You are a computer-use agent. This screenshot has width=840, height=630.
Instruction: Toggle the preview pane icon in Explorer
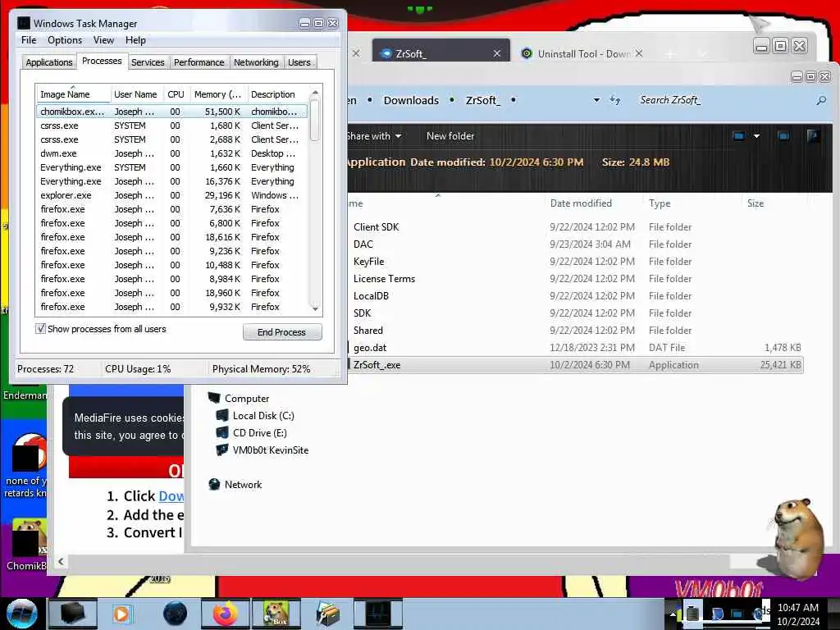[x=783, y=136]
